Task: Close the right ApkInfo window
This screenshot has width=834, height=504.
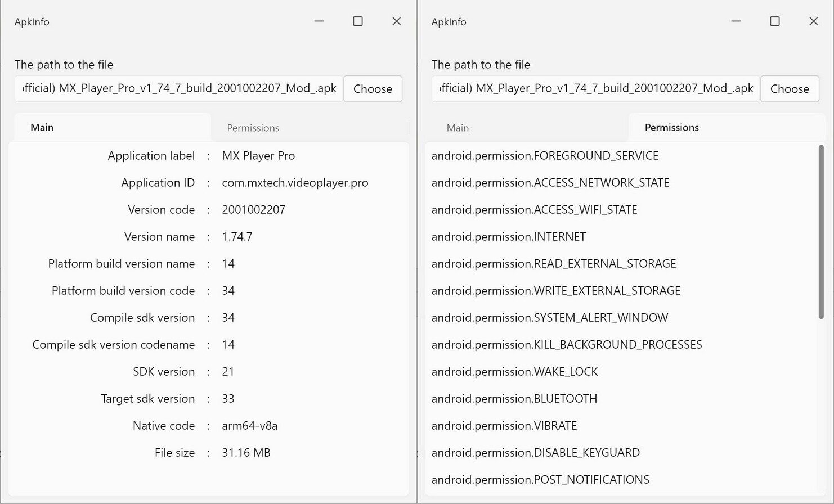Action: click(814, 21)
